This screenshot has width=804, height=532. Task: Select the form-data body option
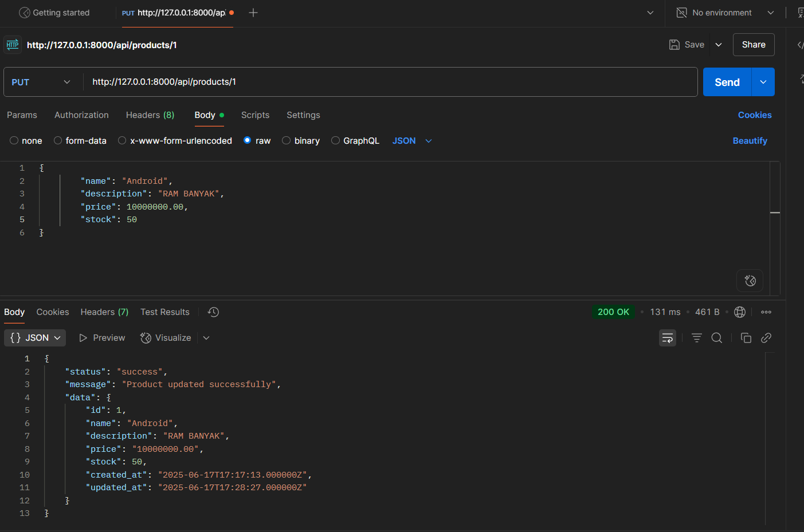(80, 140)
